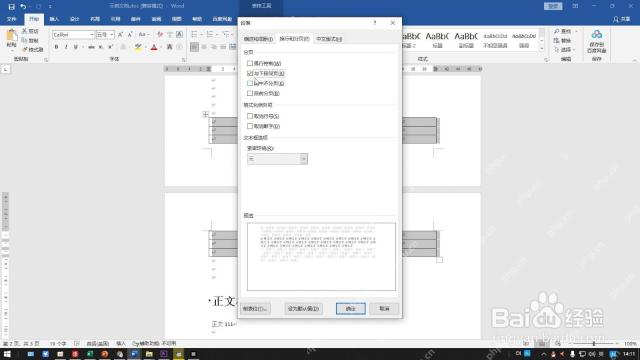Click the Paste clipboard icon
Screen dimensions: 640x360
11,38
